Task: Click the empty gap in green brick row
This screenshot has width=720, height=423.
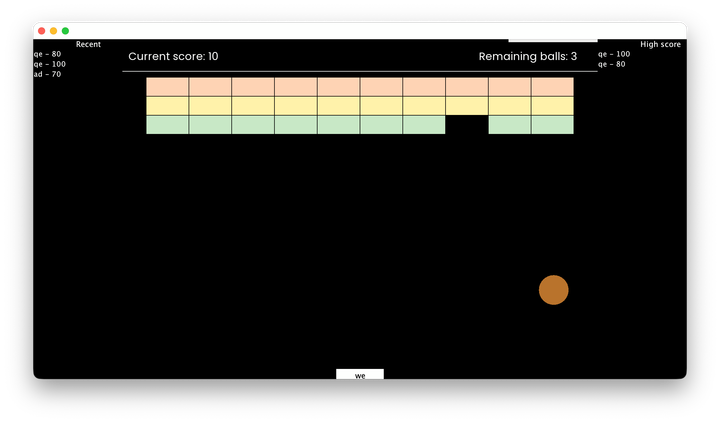Action: (467, 125)
